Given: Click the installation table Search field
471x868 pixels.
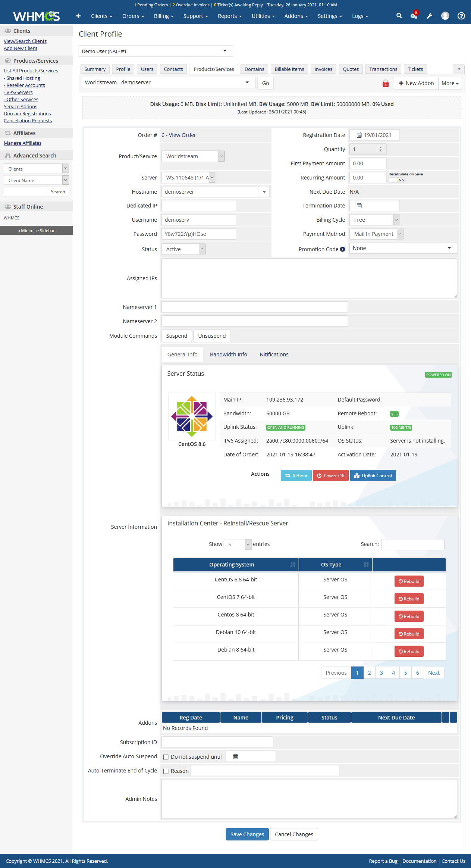Looking at the screenshot, I should coord(413,544).
